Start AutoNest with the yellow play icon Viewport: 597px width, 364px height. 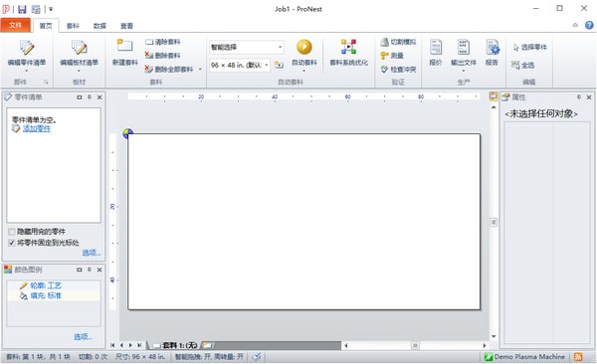click(303, 47)
